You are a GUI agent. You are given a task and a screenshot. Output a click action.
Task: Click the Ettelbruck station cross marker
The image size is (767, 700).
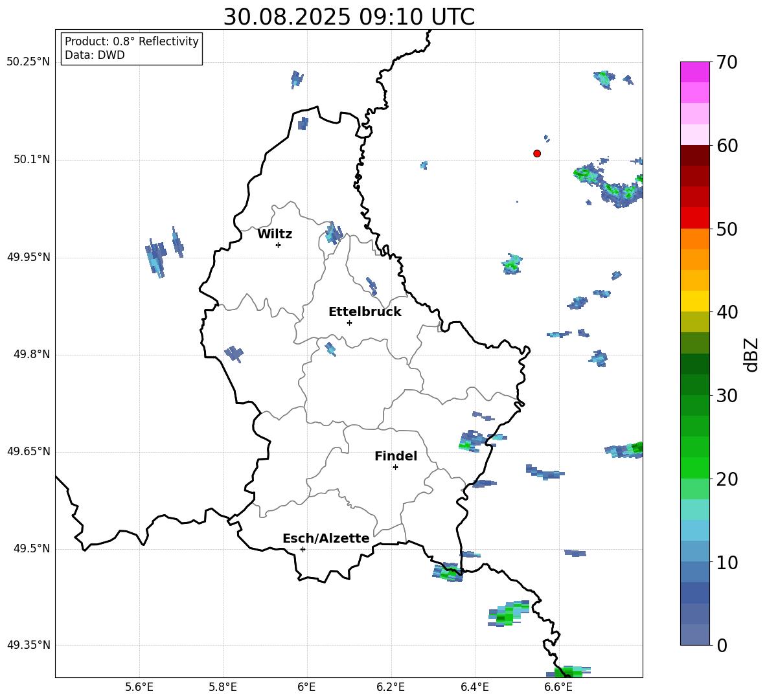click(x=349, y=322)
